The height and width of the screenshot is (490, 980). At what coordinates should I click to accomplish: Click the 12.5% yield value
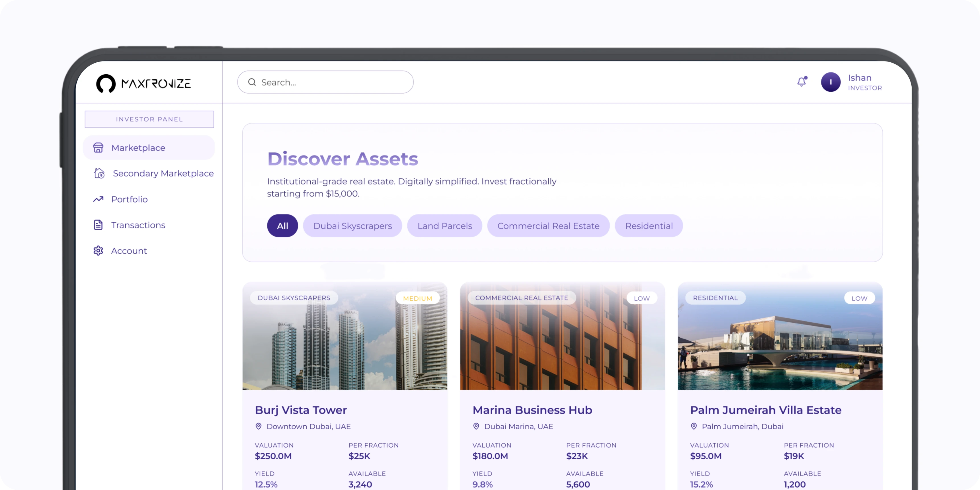click(x=266, y=484)
